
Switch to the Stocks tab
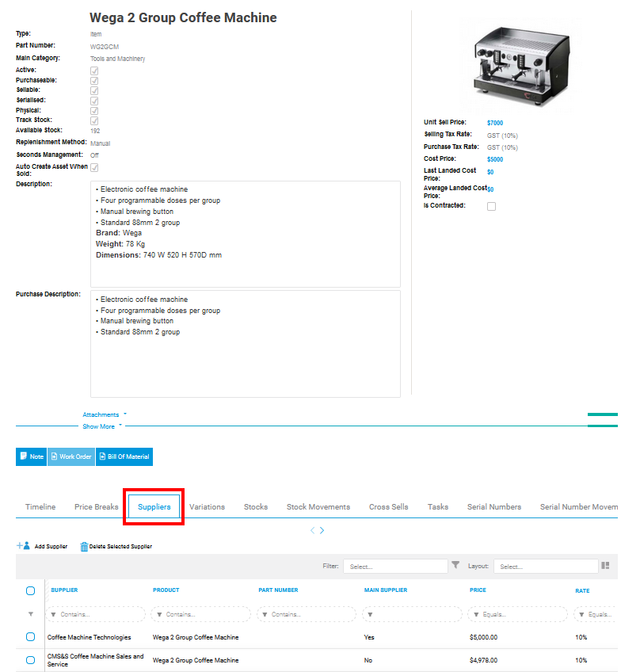tap(256, 506)
